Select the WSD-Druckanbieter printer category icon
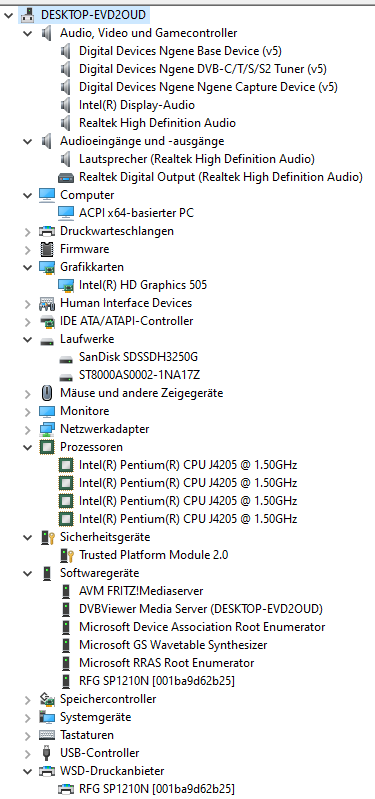The height and width of the screenshot is (799, 375). point(47,771)
